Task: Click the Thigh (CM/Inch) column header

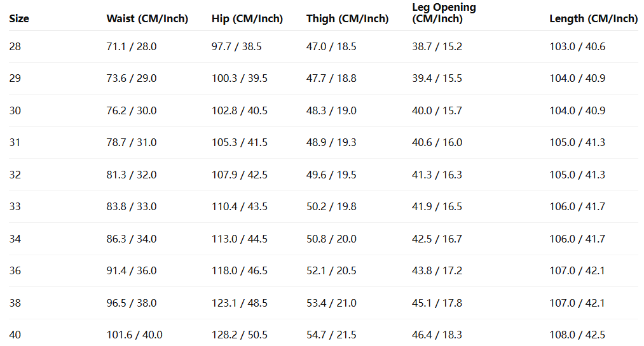Action: (347, 18)
